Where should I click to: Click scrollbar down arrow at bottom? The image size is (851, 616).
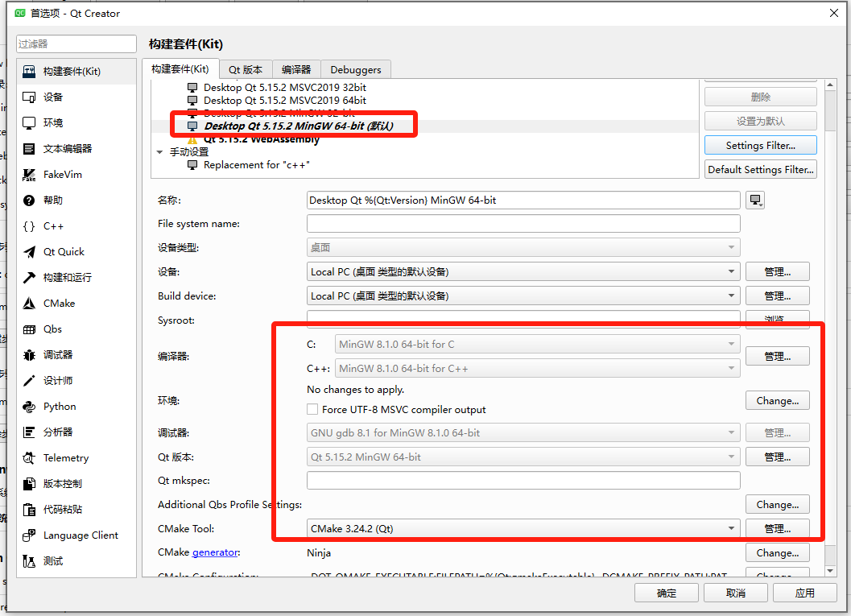[x=830, y=571]
